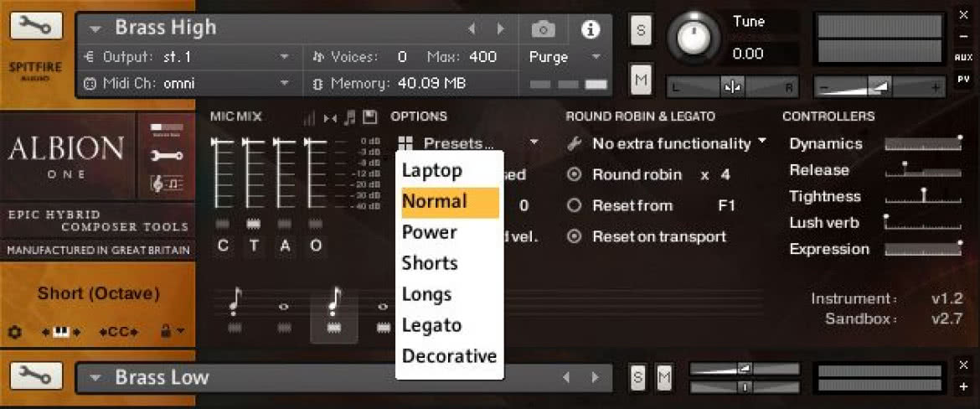Screen dimensions: 980x409
Task: Open the general overview panel icon
Action: [168, 130]
